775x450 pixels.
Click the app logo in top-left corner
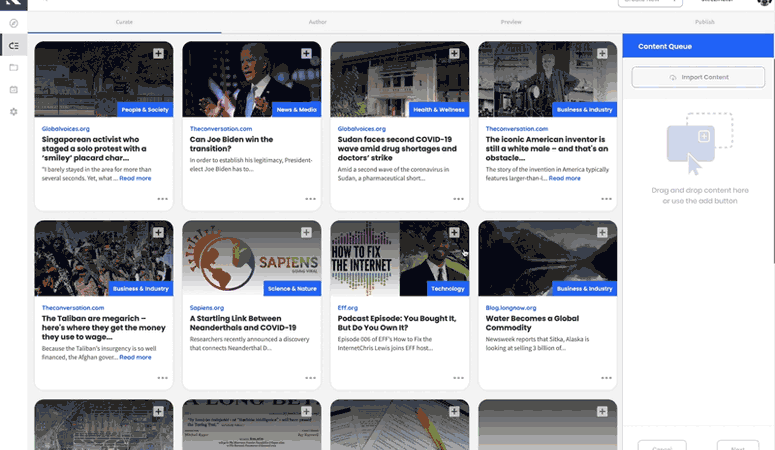click(13, 3)
